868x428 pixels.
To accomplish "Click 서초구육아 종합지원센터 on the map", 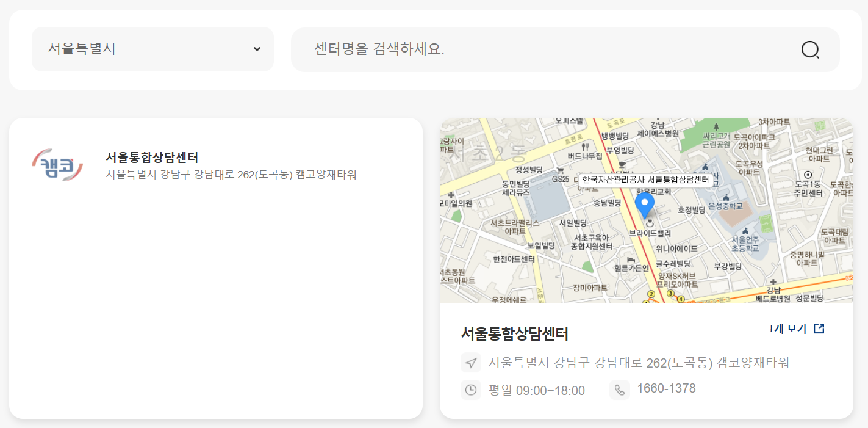I will (592, 242).
